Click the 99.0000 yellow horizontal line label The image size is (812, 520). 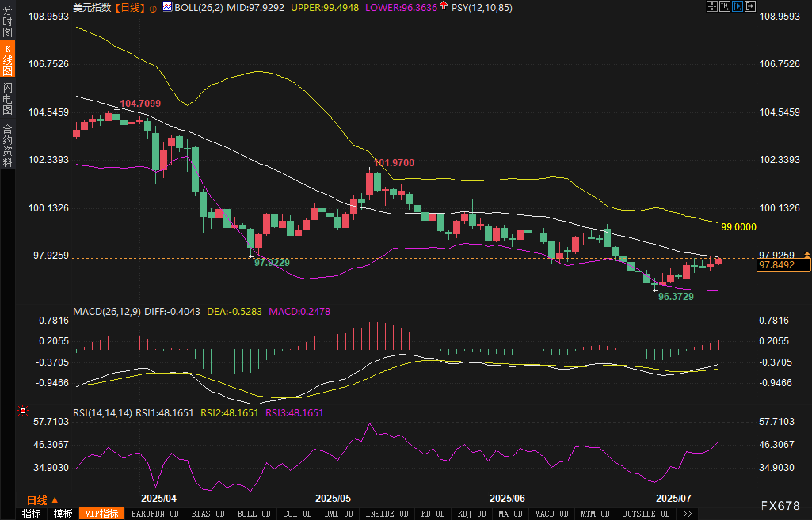(738, 227)
